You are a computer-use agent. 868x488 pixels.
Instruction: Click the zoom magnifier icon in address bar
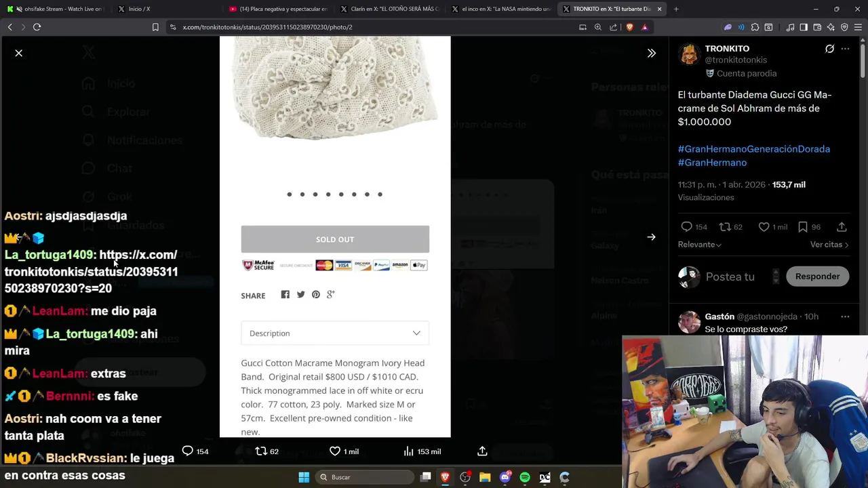[598, 27]
